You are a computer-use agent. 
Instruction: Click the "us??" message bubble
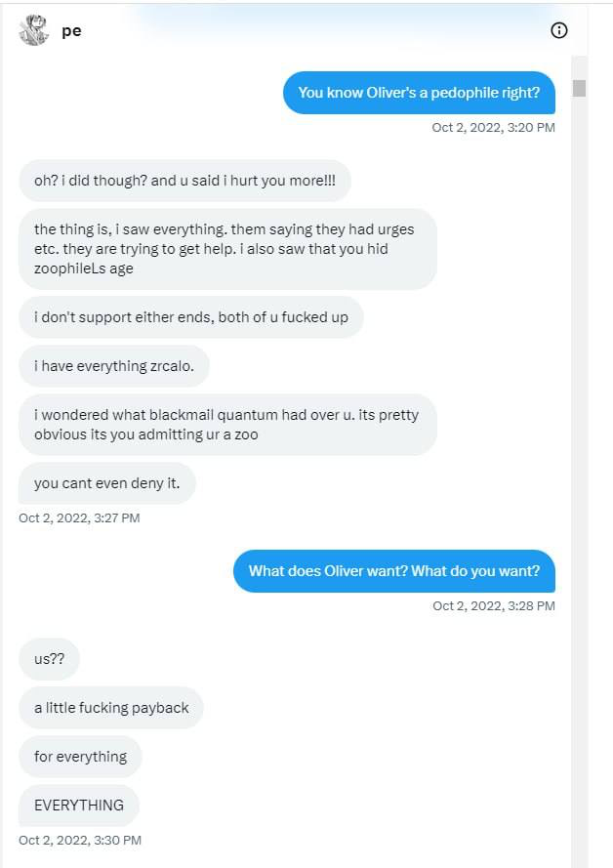49,659
